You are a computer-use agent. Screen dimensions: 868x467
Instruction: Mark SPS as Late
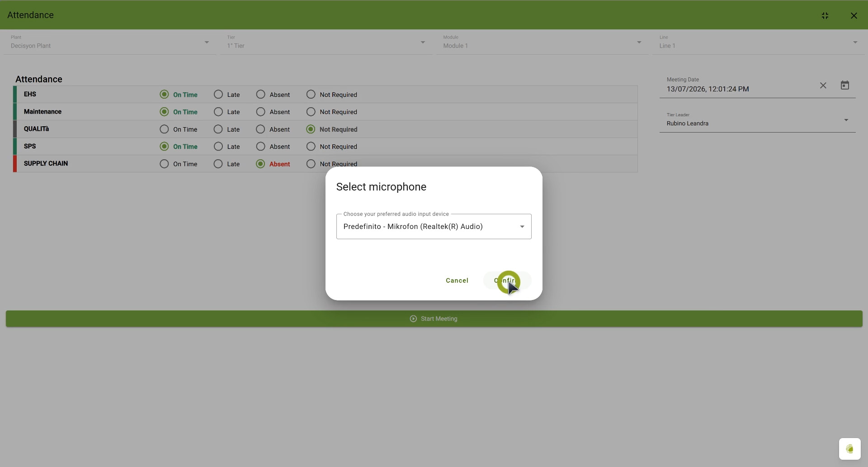(218, 146)
